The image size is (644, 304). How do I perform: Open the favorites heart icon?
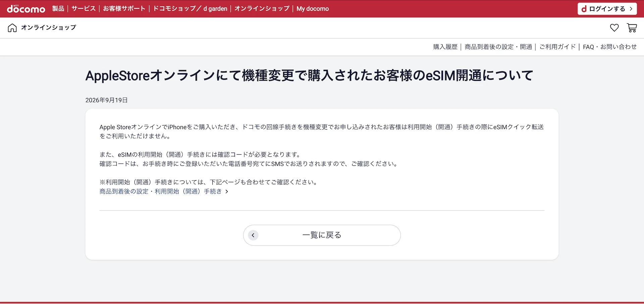coord(614,28)
